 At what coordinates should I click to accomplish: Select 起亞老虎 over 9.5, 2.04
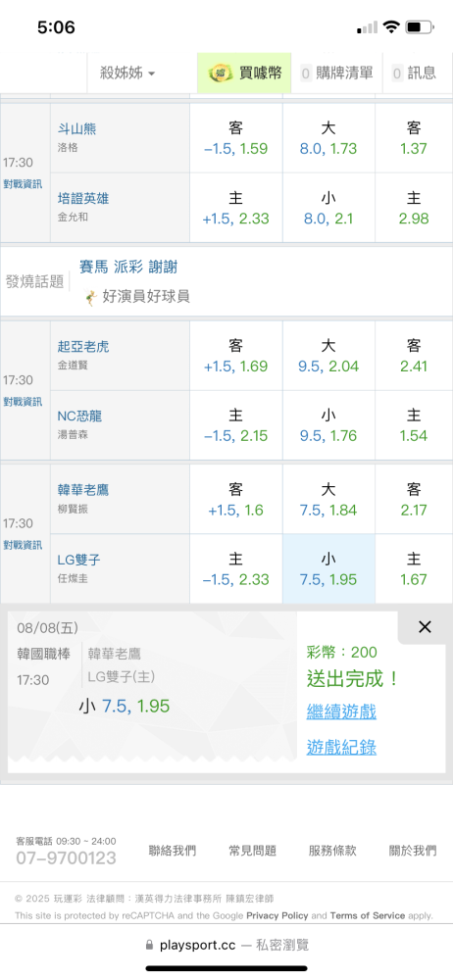(x=328, y=356)
